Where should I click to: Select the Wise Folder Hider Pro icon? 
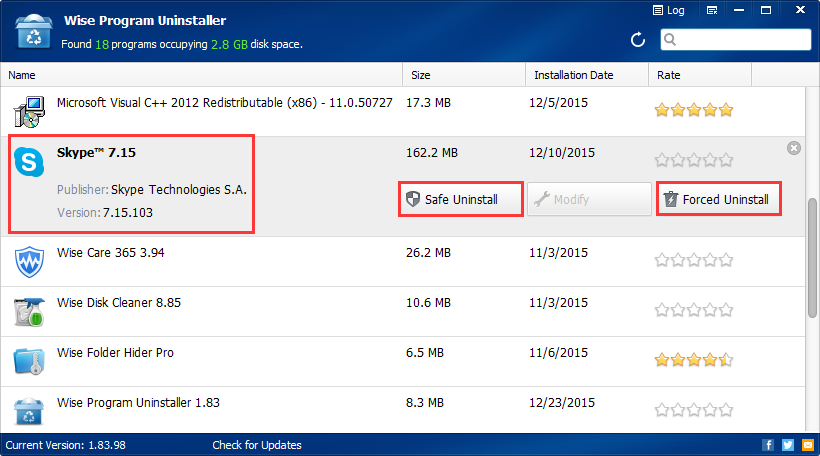tap(29, 362)
